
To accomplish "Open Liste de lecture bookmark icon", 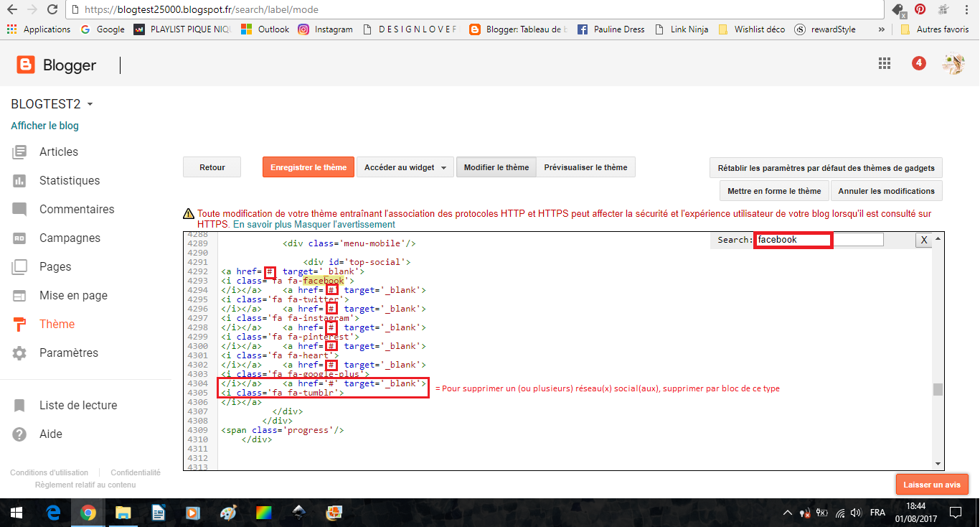I will pyautogui.click(x=19, y=406).
